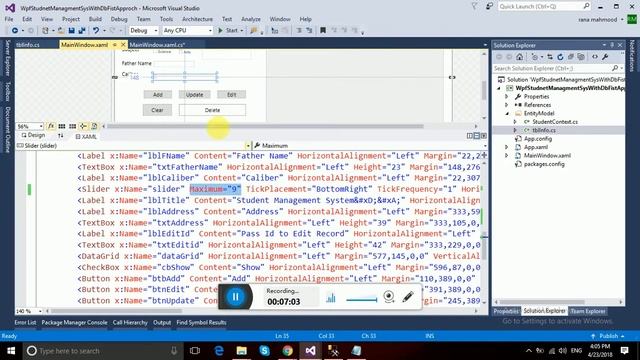Toggle the artboard background button
The image size is (640, 360).
[94, 126]
